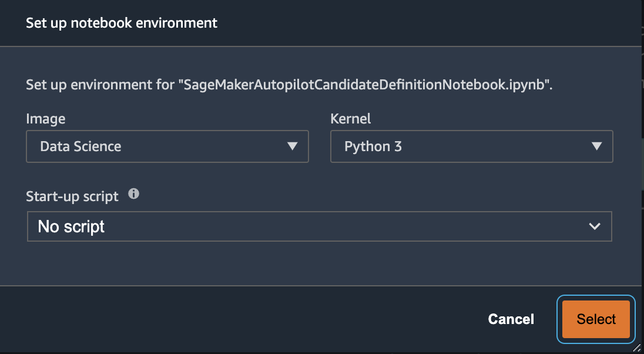Viewport: 644px width, 354px height.
Task: Open the Start-up script dropdown
Action: [x=319, y=226]
